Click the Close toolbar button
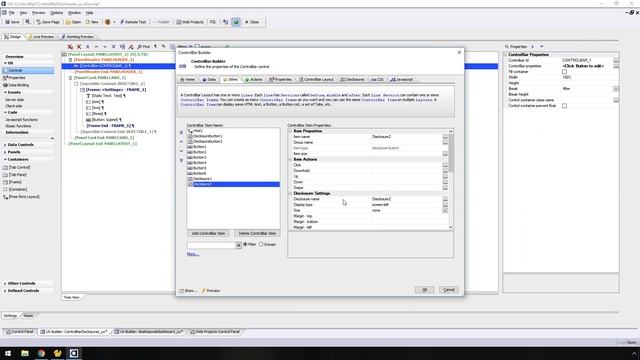640x360 pixels. [252, 22]
